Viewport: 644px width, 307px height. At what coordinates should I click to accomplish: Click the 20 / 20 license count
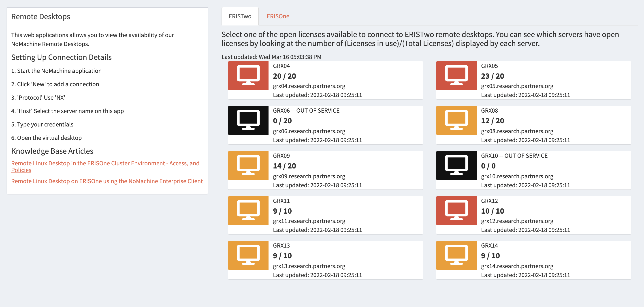[284, 76]
